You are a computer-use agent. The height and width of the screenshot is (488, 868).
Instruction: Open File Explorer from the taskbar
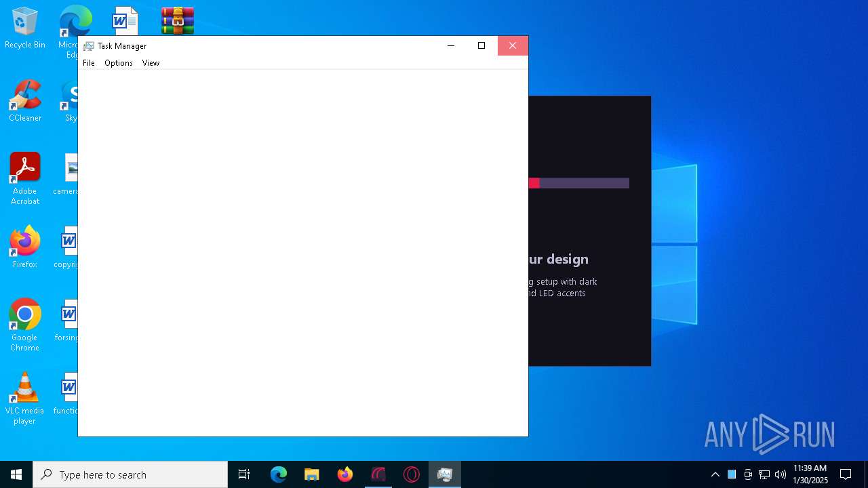click(x=311, y=474)
